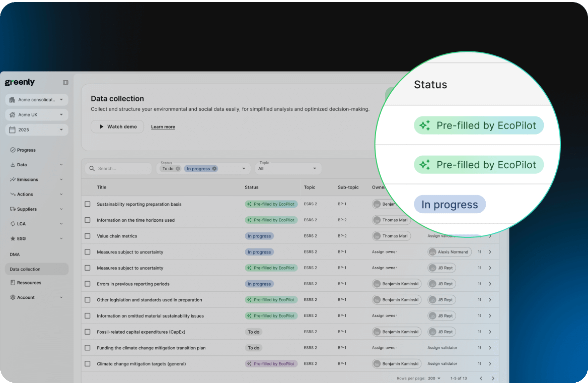The image size is (588, 383).
Task: Open Suppliers in the sidebar
Action: pyautogui.click(x=27, y=209)
